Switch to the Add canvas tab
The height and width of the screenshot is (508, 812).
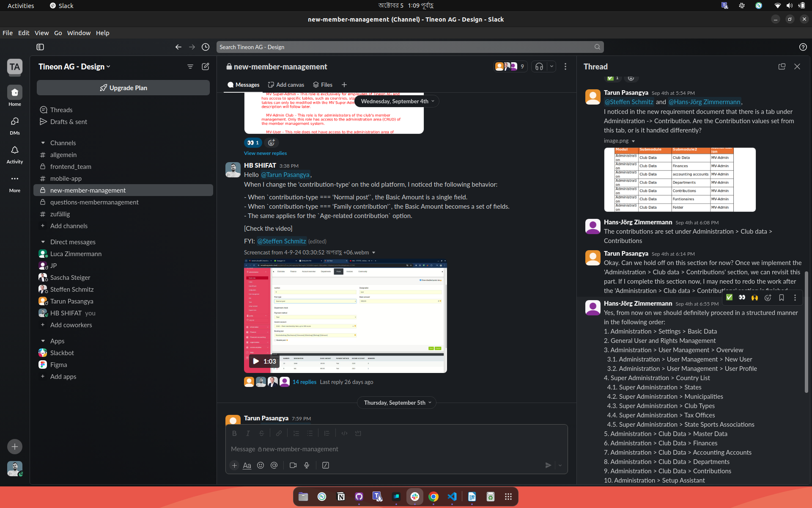click(286, 85)
